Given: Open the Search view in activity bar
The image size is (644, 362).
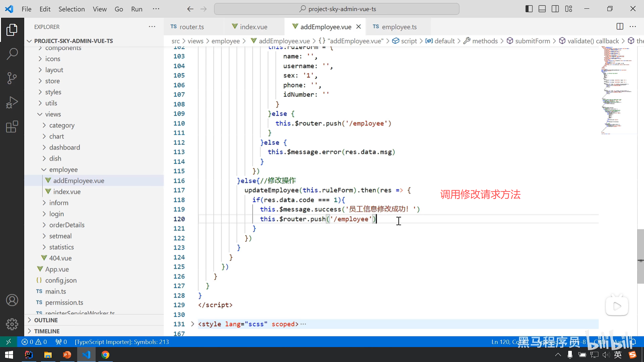Looking at the screenshot, I should pos(12,54).
